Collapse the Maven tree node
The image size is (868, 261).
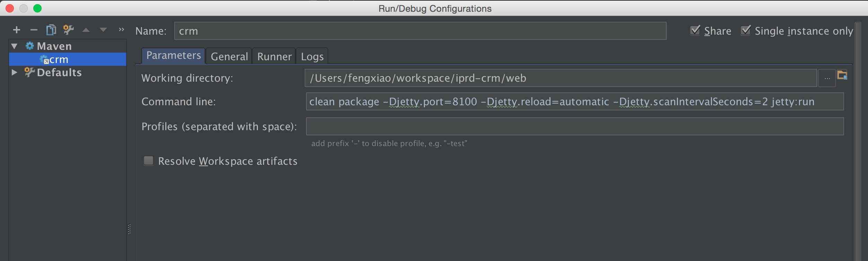click(x=15, y=46)
